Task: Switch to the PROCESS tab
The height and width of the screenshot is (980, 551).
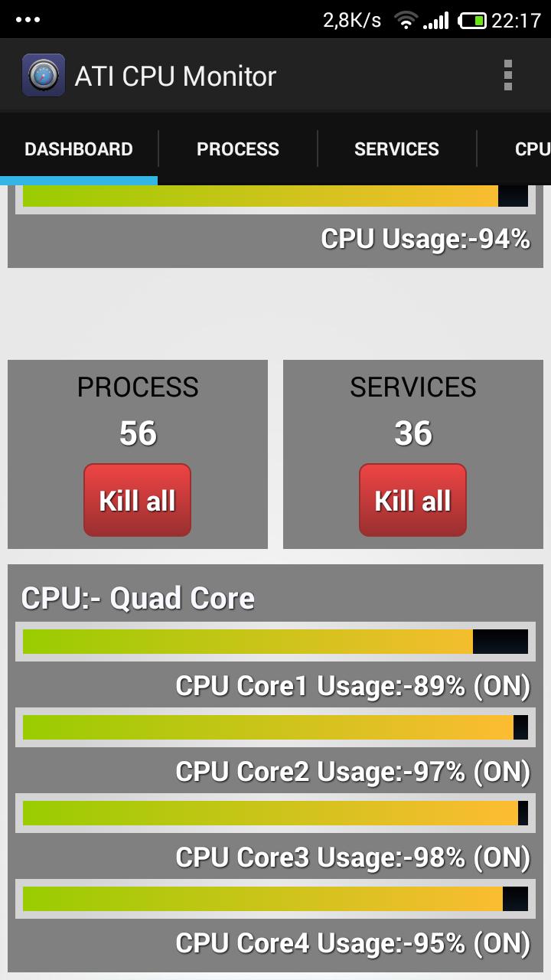Action: (238, 149)
